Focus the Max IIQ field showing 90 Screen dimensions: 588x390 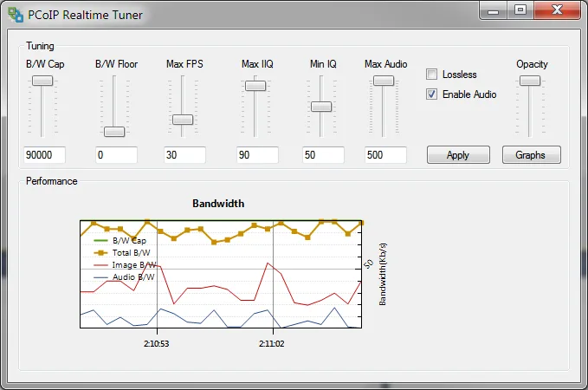[257, 155]
